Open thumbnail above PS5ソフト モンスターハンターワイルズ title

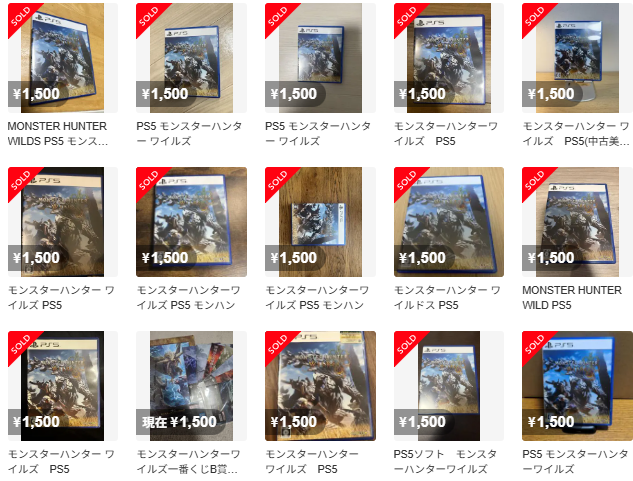tap(449, 386)
